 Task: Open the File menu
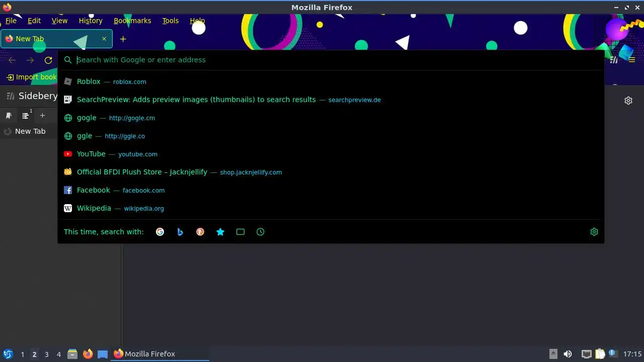(11, 21)
